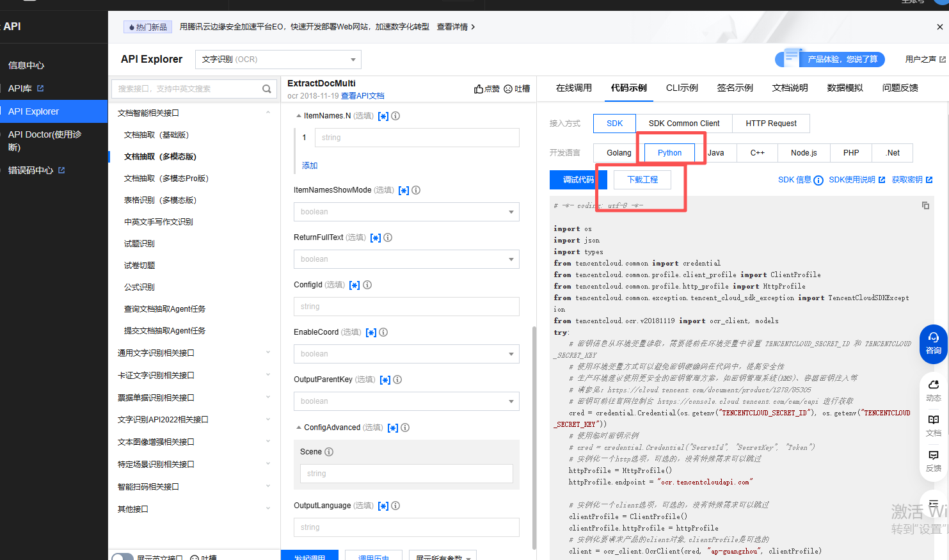
Task: Open the OutputParentKey boolean dropdown
Action: [x=406, y=401]
